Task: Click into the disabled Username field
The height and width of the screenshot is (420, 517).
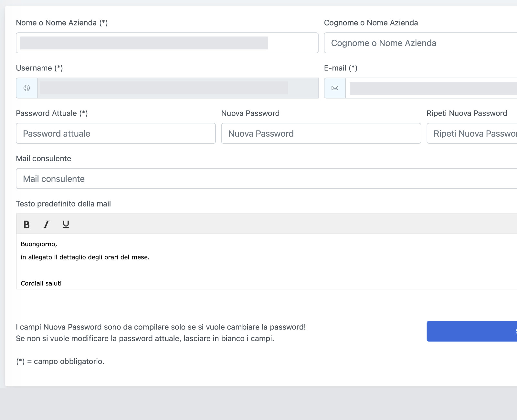Action: tap(178, 88)
